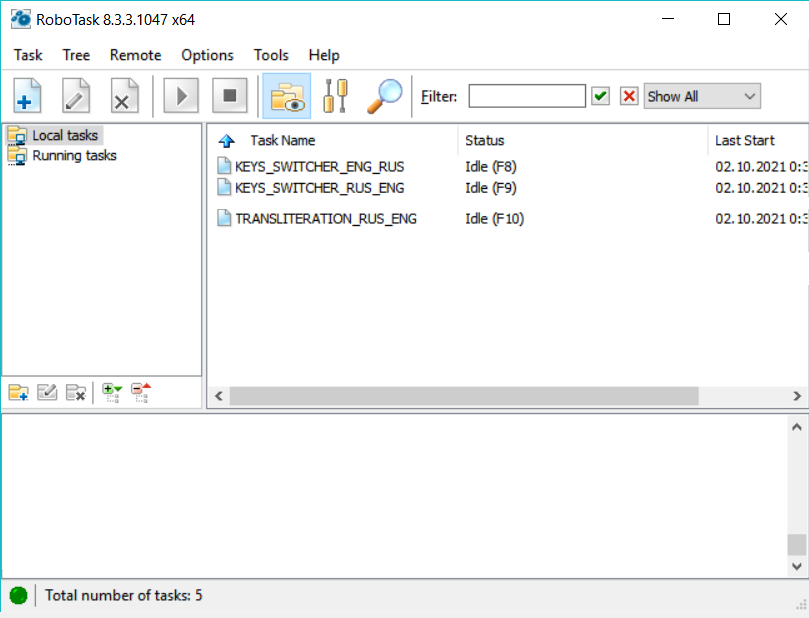Click the green status indicator in status bar
809x618 pixels.
pyautogui.click(x=19, y=595)
